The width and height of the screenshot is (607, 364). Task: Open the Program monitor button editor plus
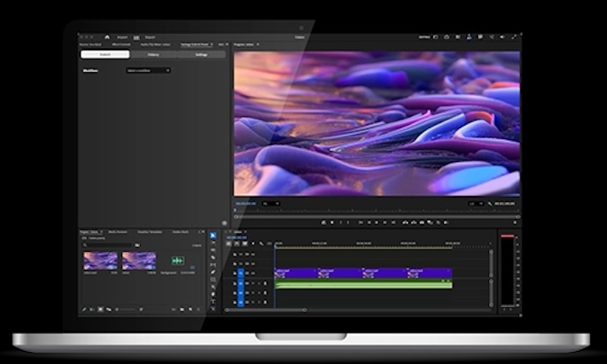coord(514,222)
